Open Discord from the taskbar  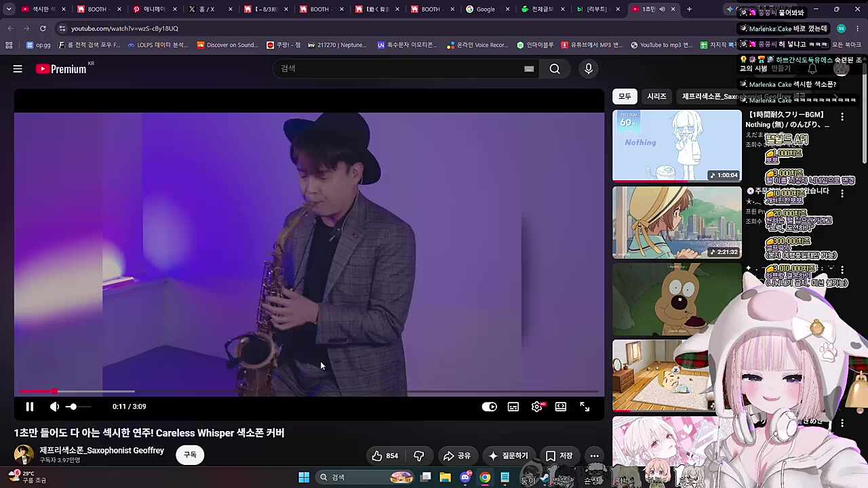[x=465, y=477]
